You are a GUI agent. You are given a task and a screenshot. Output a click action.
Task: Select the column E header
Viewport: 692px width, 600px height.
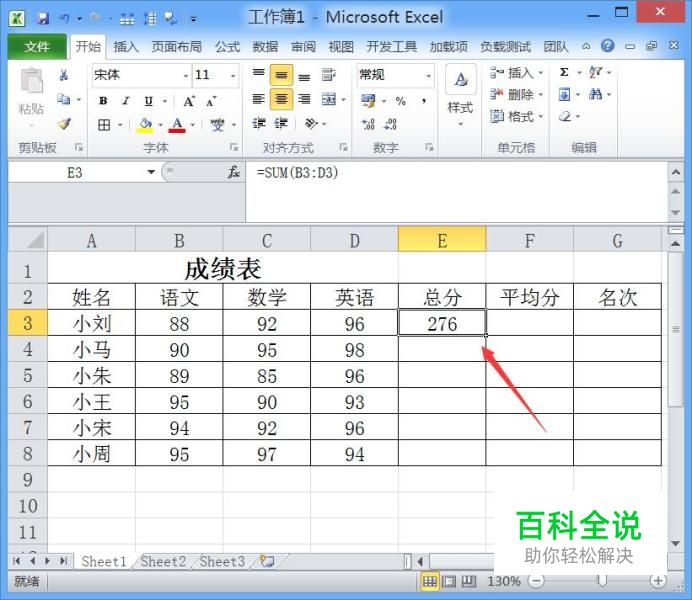point(442,240)
